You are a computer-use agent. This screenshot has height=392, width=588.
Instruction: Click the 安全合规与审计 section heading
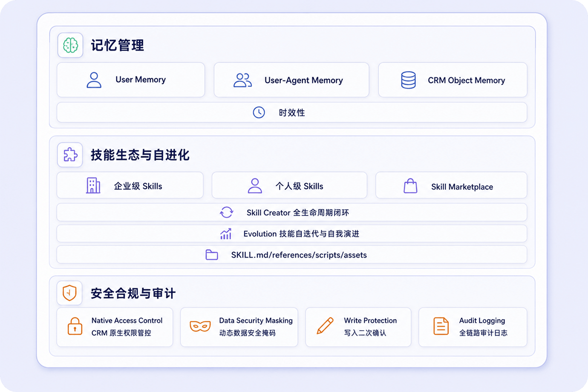(x=133, y=293)
